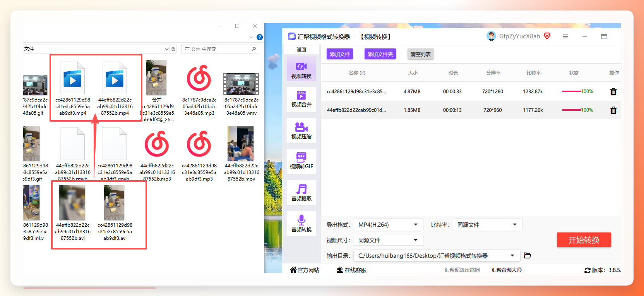Open Explorer help question-mark icon

point(260,37)
